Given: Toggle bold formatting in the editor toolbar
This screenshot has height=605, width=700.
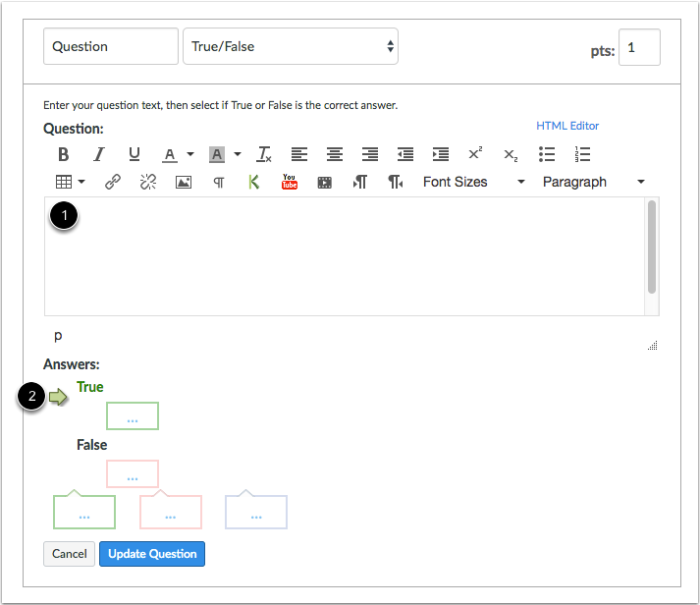Looking at the screenshot, I should coord(63,154).
